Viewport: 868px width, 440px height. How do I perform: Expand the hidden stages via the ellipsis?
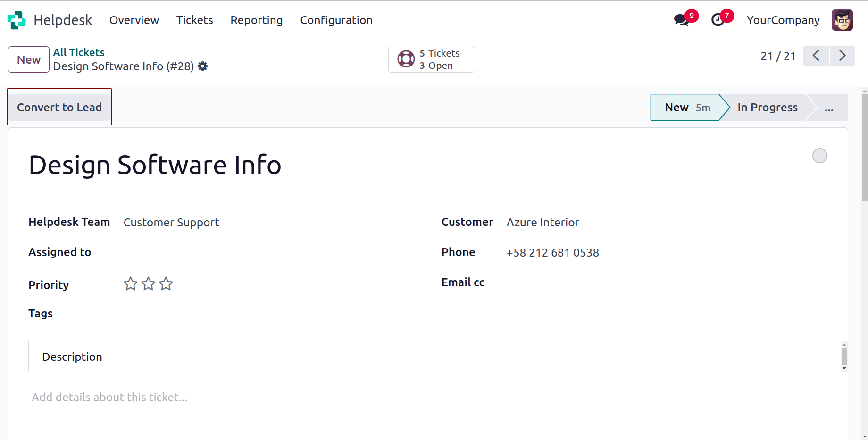click(x=829, y=108)
